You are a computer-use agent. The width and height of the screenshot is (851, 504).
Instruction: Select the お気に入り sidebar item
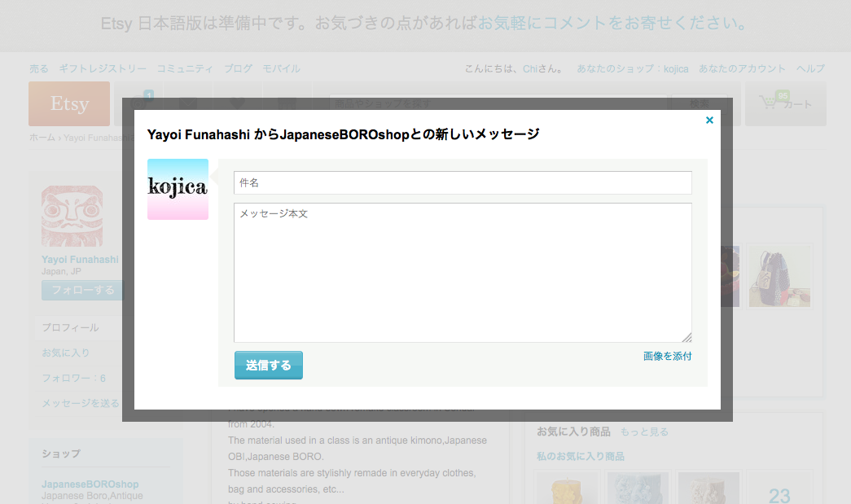click(x=66, y=353)
